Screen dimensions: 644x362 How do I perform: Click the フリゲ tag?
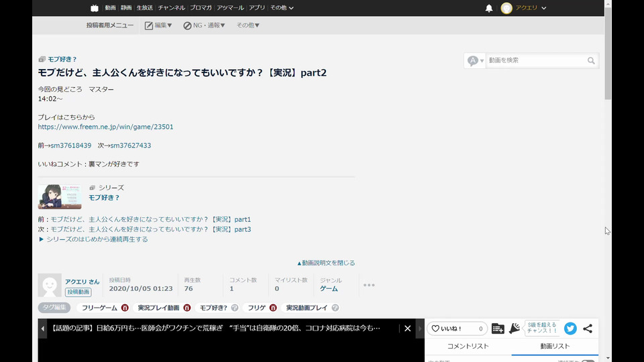click(257, 308)
